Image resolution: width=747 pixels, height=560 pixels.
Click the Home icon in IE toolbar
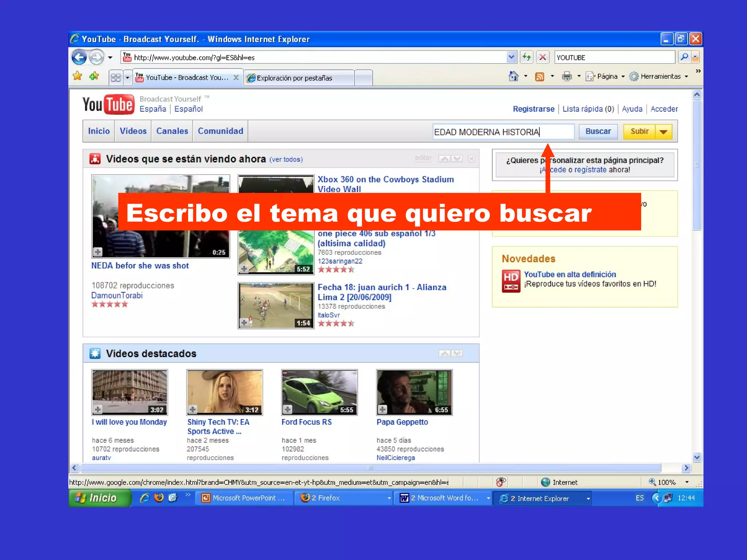(514, 76)
